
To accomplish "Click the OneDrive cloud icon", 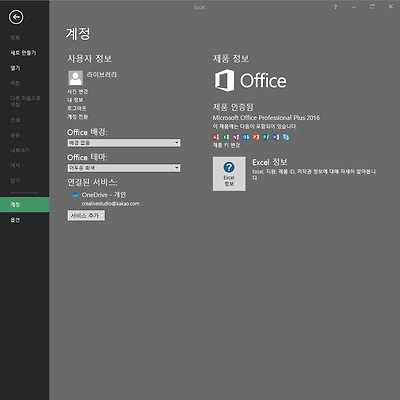I will coord(75,195).
